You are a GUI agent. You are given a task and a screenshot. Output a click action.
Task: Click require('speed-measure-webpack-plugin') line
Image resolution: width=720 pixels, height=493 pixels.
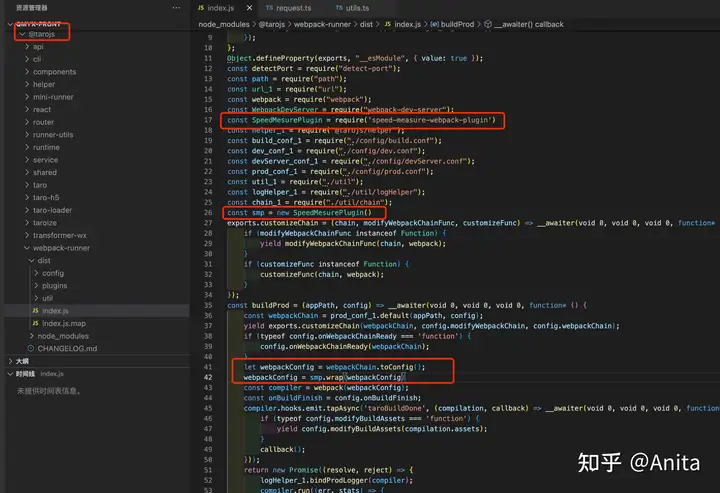(x=361, y=120)
